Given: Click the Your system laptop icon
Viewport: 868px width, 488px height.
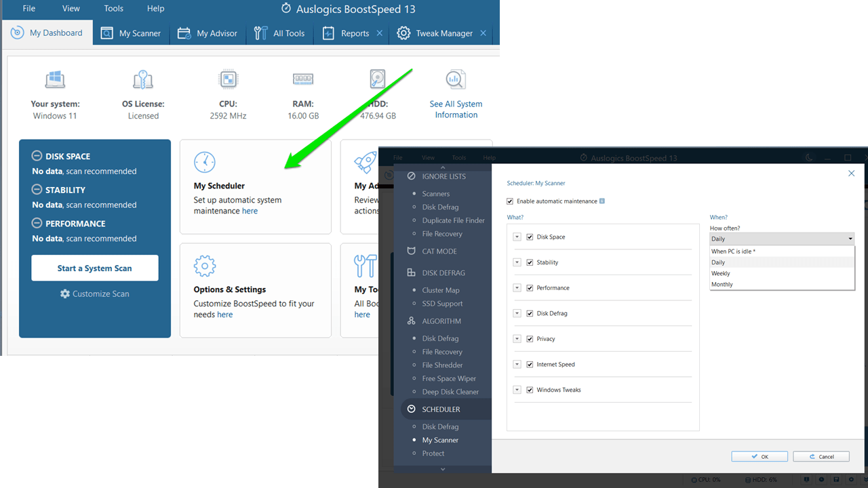Looking at the screenshot, I should click(x=55, y=80).
